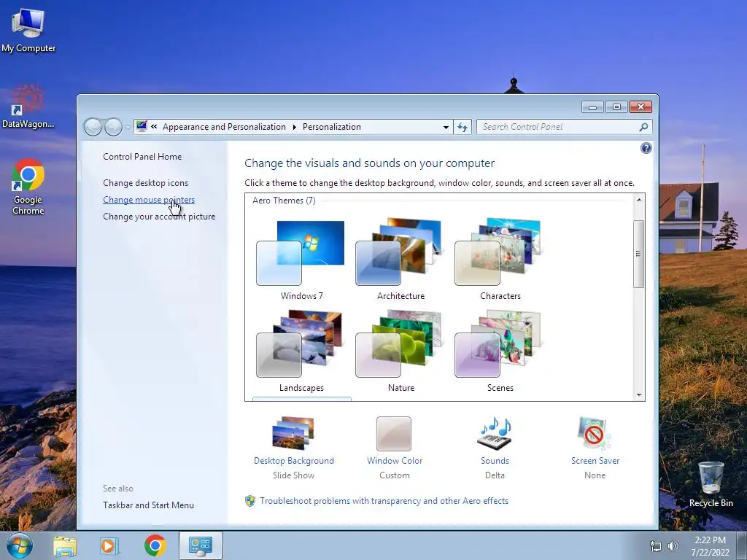Click the address bar monitor icon
This screenshot has height=560, width=747.
pos(142,126)
